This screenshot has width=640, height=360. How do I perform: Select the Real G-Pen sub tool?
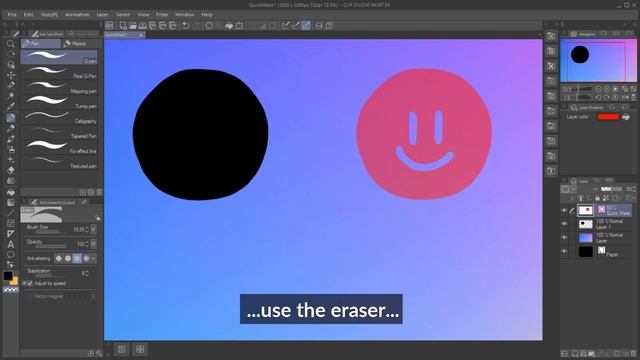(x=60, y=73)
